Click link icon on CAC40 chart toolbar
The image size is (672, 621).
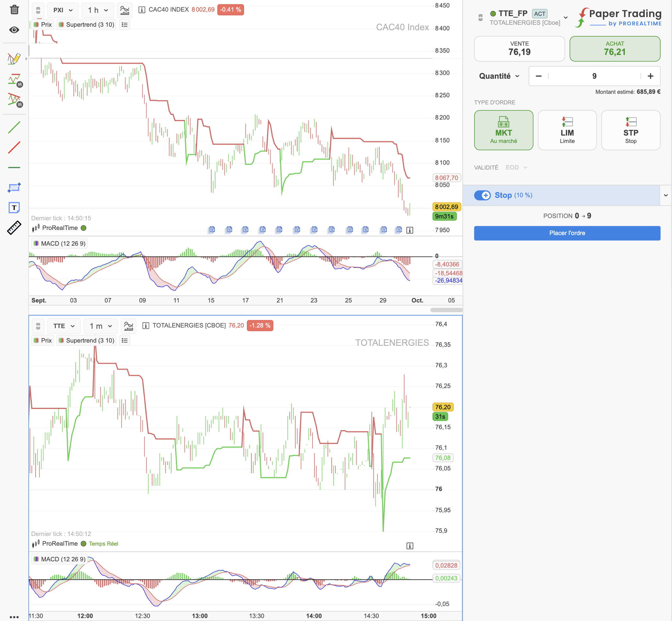[x=38, y=10]
